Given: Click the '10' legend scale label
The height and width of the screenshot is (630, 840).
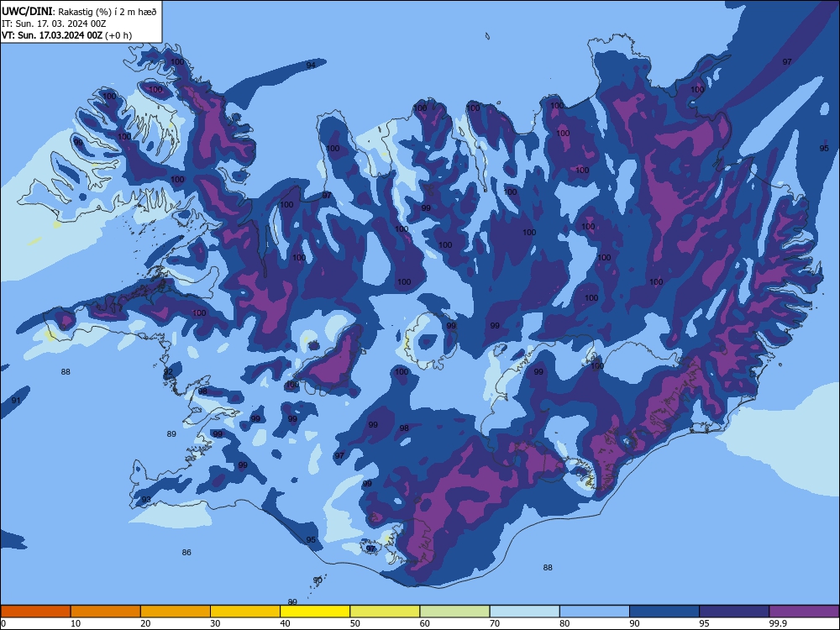Looking at the screenshot, I should pyautogui.click(x=76, y=623).
